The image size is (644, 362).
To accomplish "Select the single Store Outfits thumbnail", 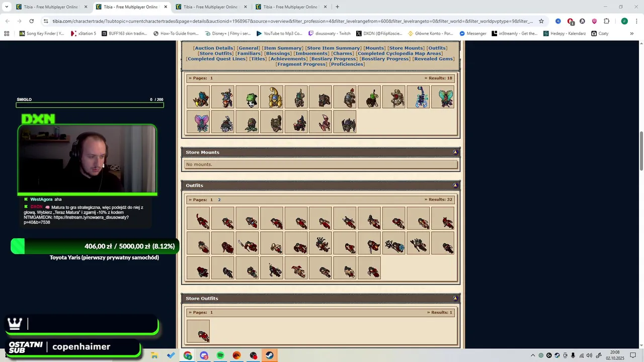I will pos(198,331).
